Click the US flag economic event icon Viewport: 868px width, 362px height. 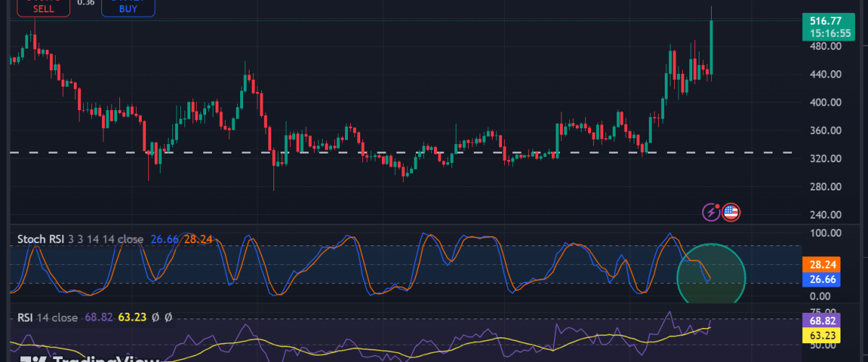(x=731, y=212)
